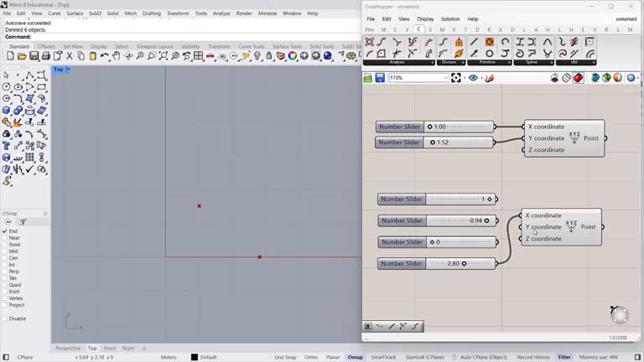
Task: Select the Pan hand tool
Action: tap(117, 56)
